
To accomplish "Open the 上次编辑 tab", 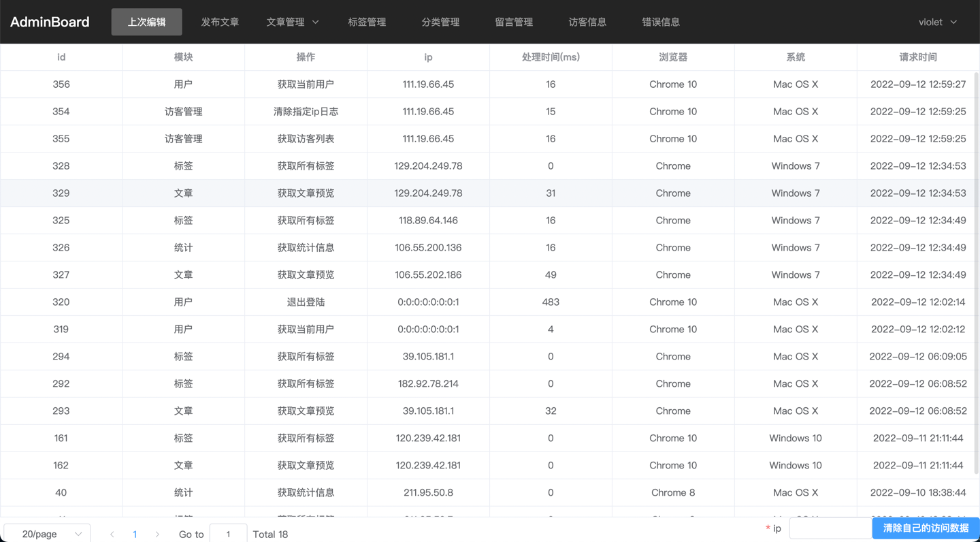I will 146,22.
